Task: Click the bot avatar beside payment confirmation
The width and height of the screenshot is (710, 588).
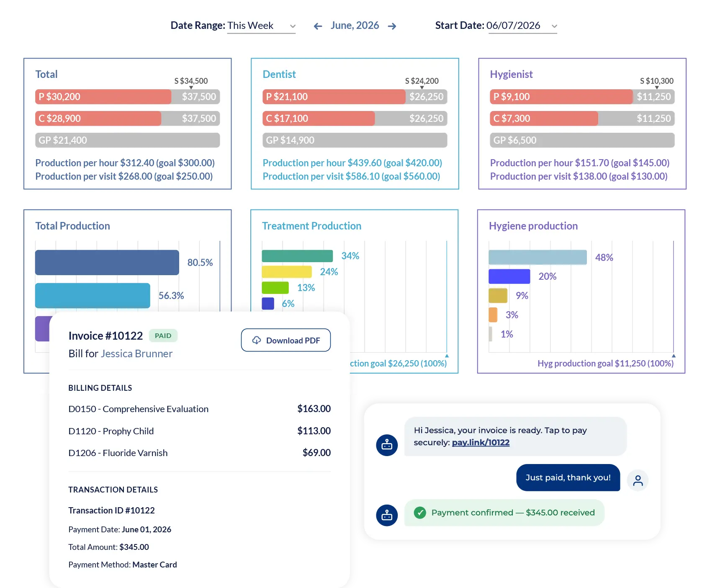Action: point(387,515)
